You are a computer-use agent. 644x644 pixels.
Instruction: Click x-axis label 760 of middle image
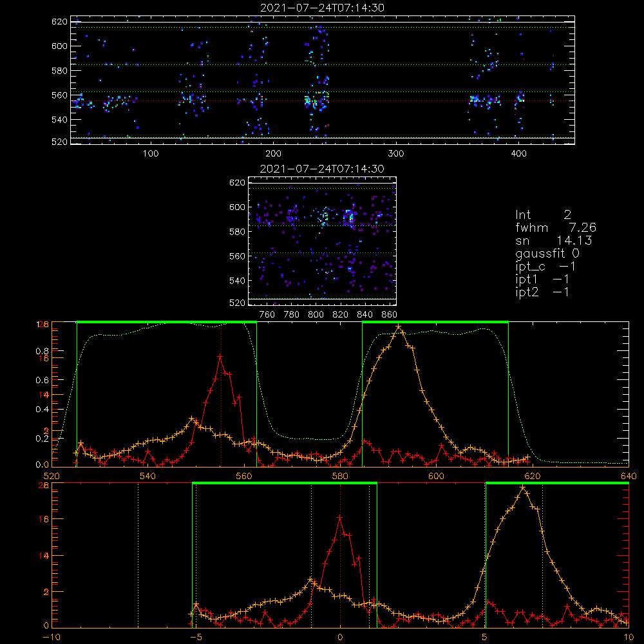267,315
